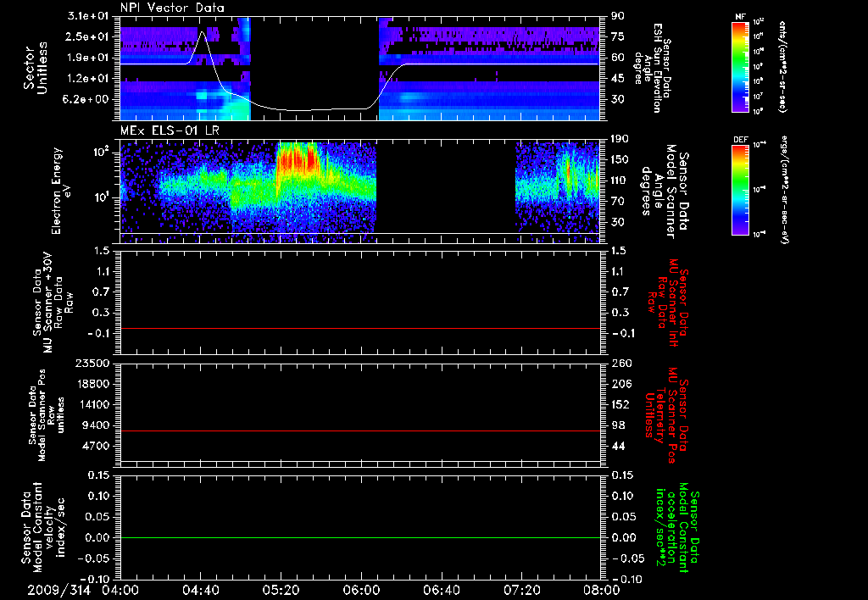The width and height of the screenshot is (868, 600).
Task: Click the 9400 tick value
Action: pos(97,425)
